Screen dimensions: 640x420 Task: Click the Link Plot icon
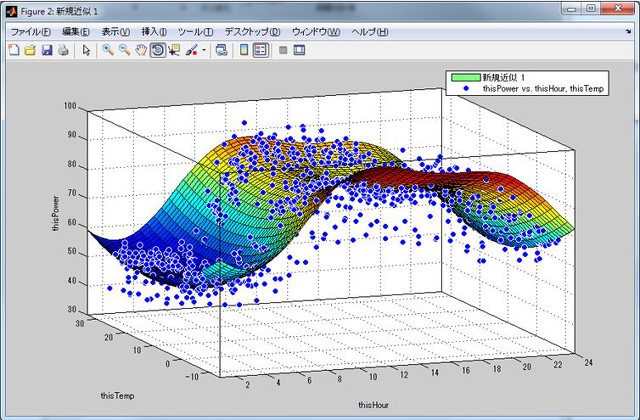point(222,50)
